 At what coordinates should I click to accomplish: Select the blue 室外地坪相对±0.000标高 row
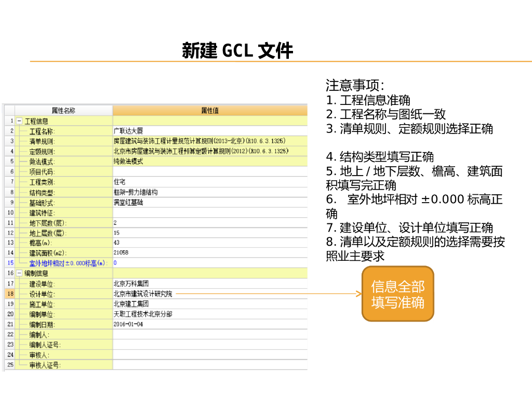156,263
